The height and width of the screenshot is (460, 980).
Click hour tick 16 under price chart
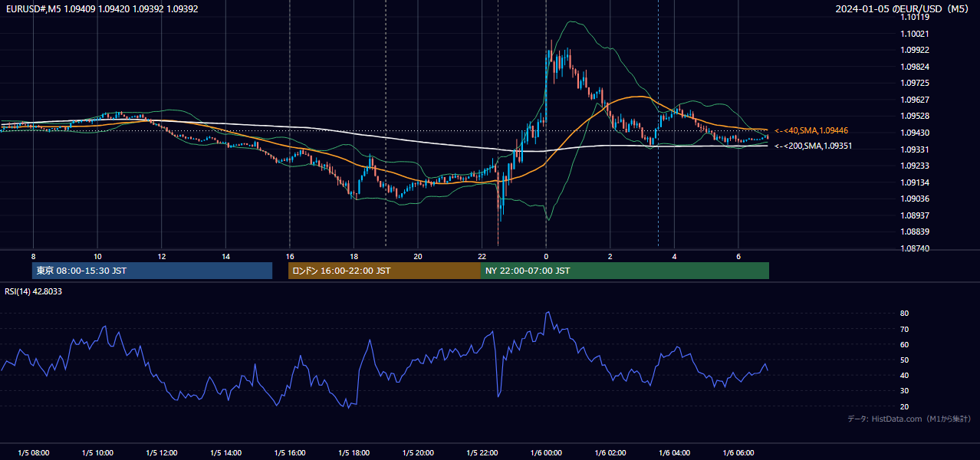click(290, 256)
